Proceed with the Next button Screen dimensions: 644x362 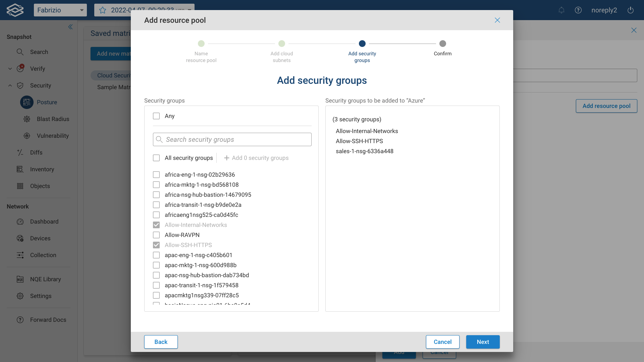(483, 342)
